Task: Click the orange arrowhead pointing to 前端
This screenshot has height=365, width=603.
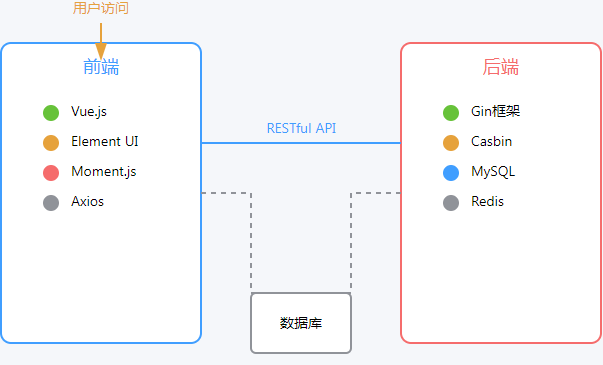Action: tap(101, 51)
